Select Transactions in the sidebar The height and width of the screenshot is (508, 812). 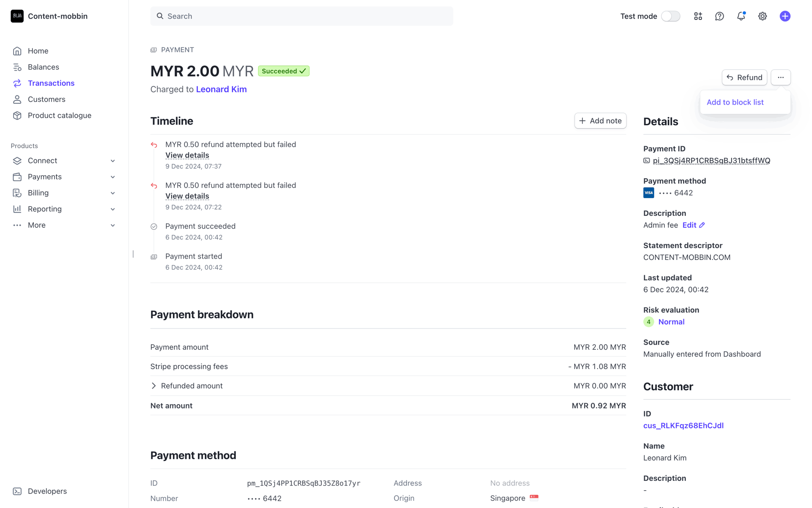point(51,83)
